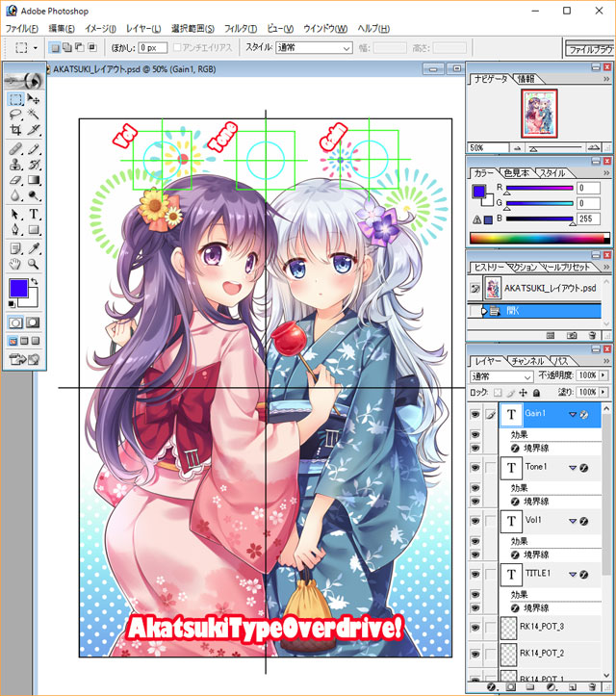Hide the Vol1 layer
The width and height of the screenshot is (616, 696).
tap(475, 521)
